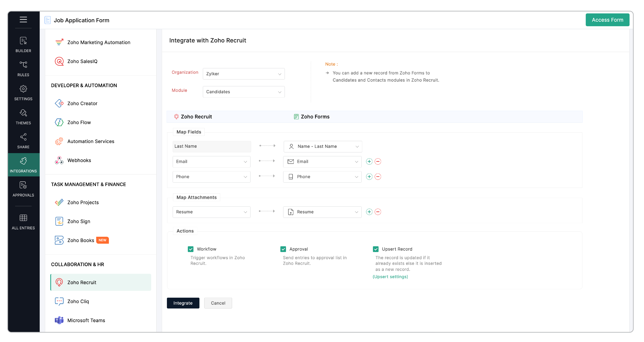Screen dimensions: 644x342
Task: Remove the Phone field mapping row
Action: point(378,177)
